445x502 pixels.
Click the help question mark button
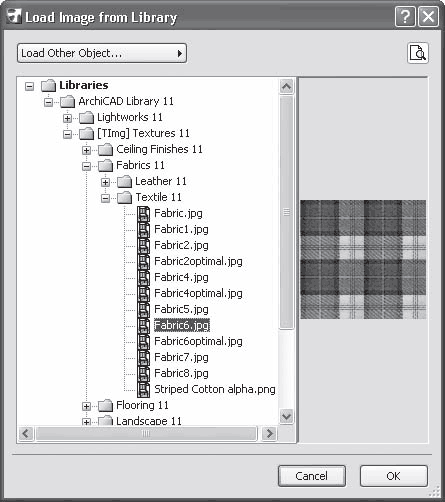[405, 16]
